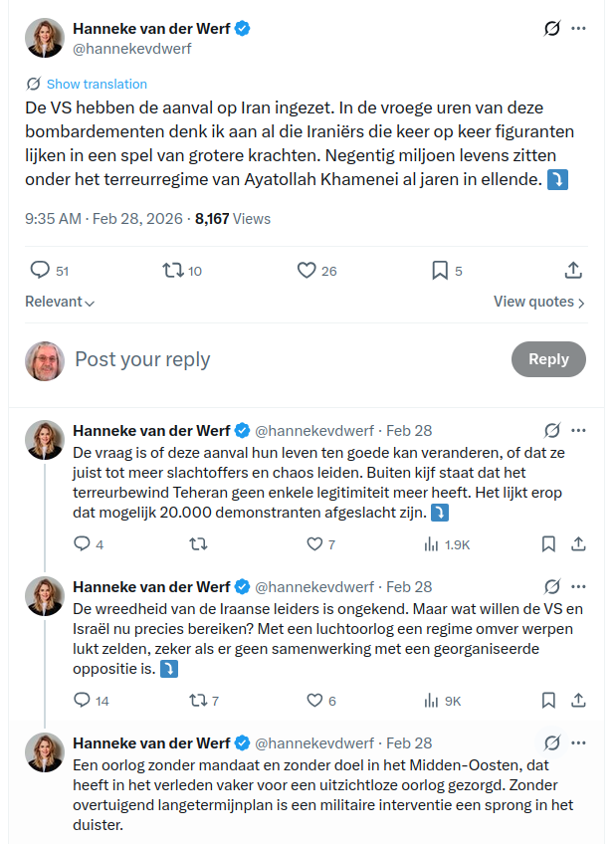The height and width of the screenshot is (844, 616).
Task: Click Show translation link
Action: (97, 85)
